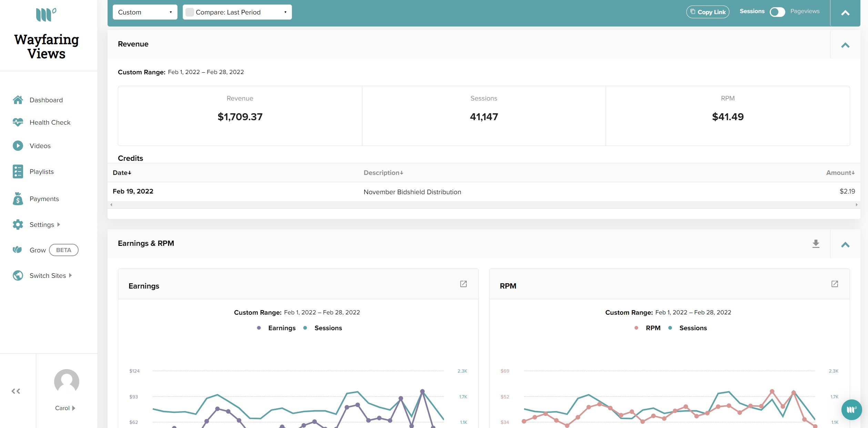Collapse sidebar with double-chevron icon

(x=16, y=391)
